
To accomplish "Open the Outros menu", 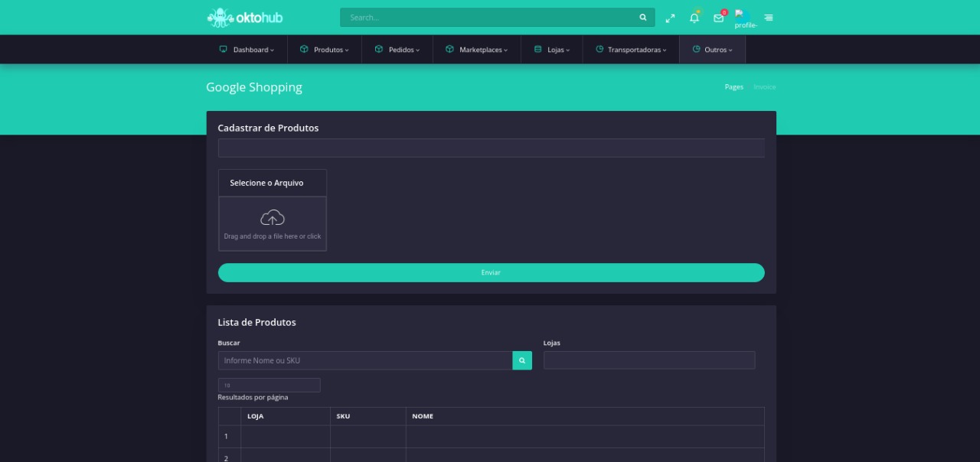I will pos(713,50).
